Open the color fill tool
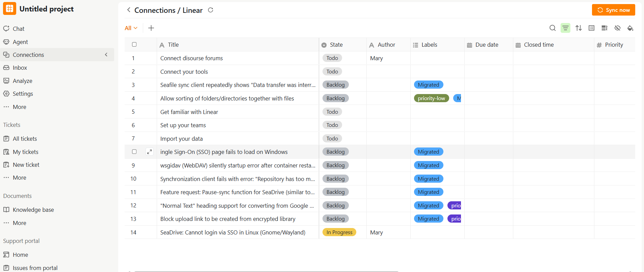Screen dimensions: 644x272 630,28
